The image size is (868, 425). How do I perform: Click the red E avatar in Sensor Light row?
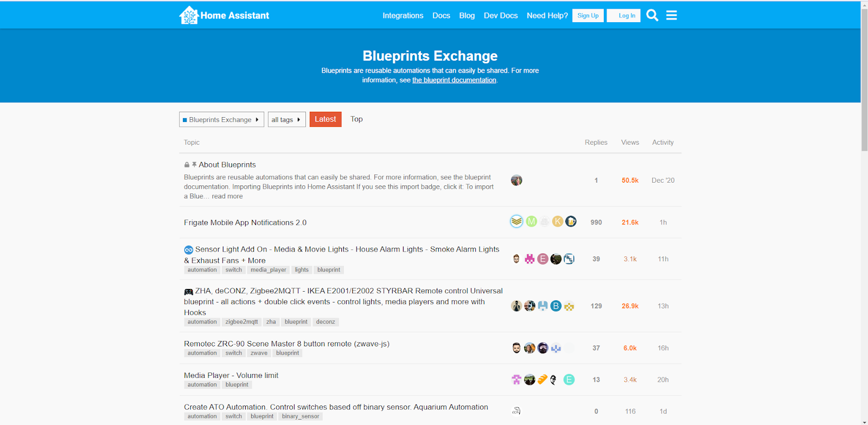pyautogui.click(x=542, y=259)
